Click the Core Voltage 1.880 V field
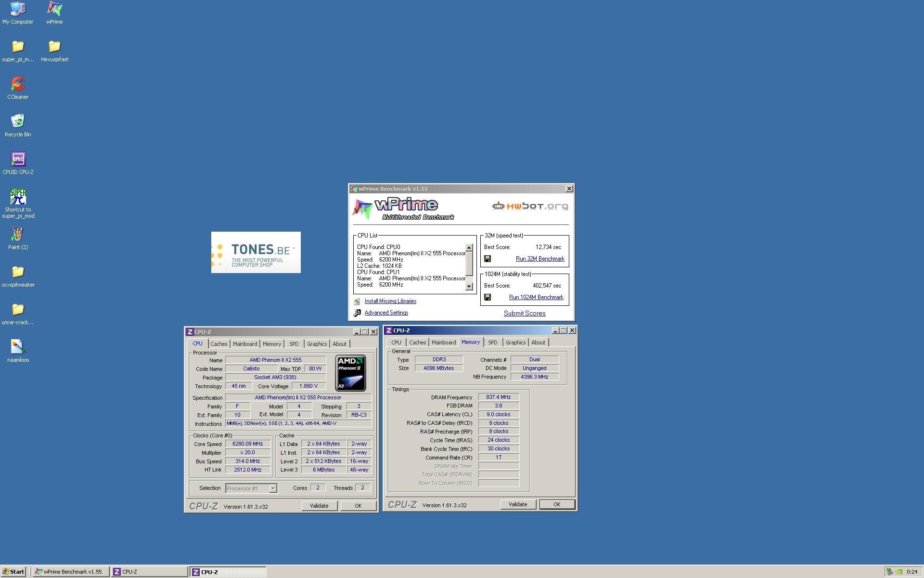The height and width of the screenshot is (578, 924). (308, 386)
